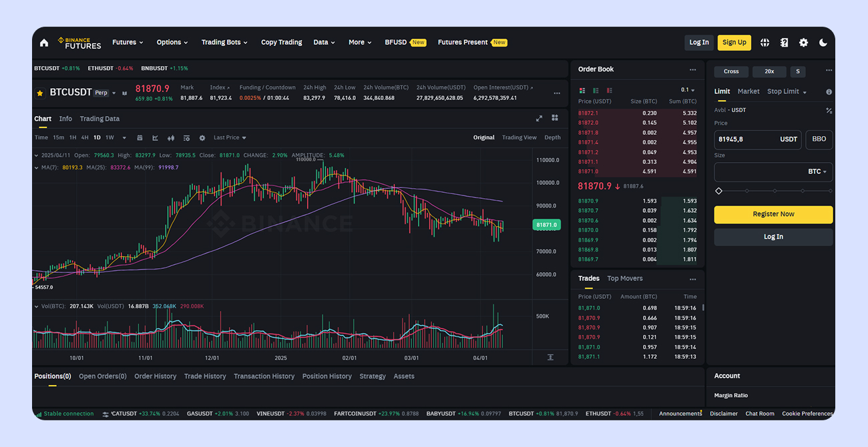
Task: Switch to Top Movers tab
Action: tap(625, 279)
